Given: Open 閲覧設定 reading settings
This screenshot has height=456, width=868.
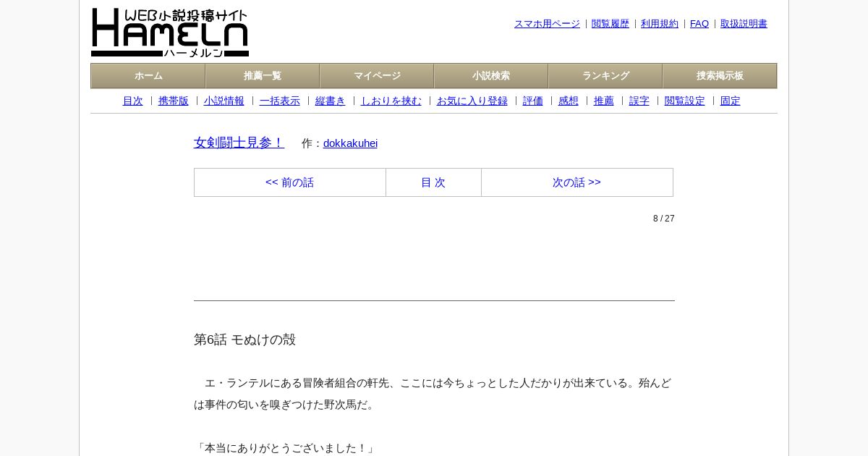Looking at the screenshot, I should (685, 101).
